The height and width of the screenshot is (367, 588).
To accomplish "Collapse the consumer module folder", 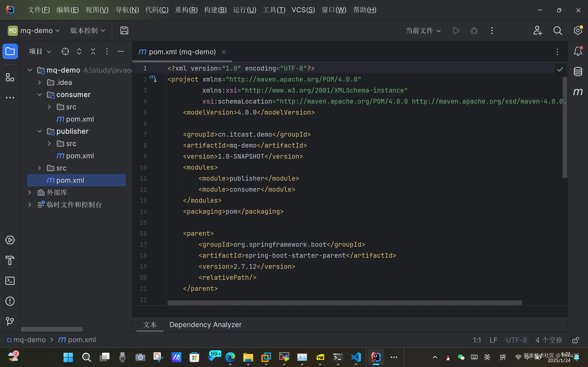I will tap(40, 95).
